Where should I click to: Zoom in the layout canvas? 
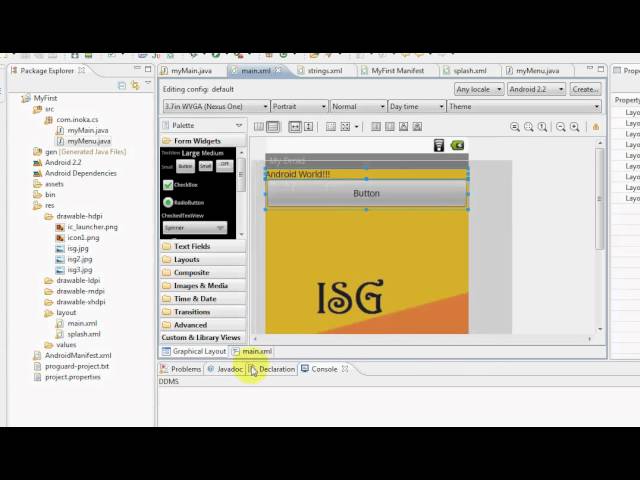(575, 127)
